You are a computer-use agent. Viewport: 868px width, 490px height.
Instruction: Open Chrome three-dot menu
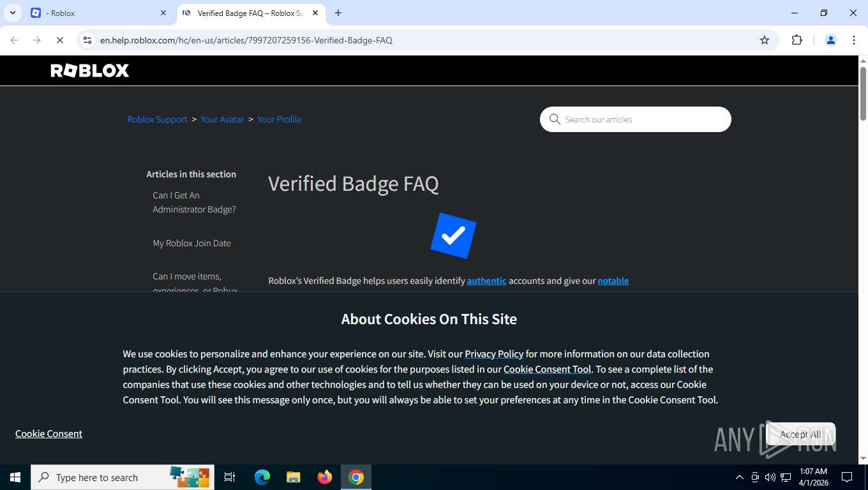coord(854,40)
